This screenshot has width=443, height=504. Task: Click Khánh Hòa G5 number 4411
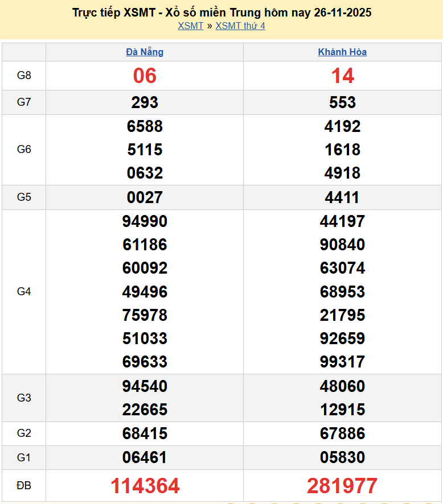[x=342, y=197]
